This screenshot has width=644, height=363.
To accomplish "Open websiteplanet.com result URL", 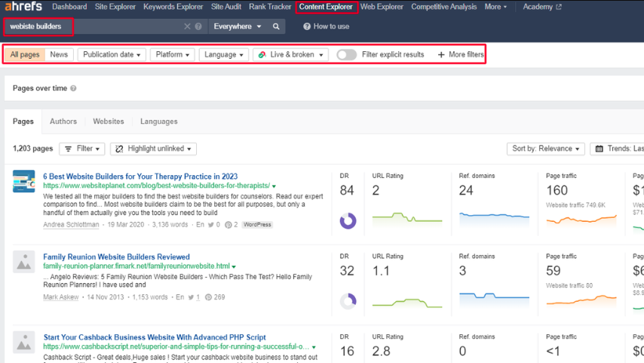I will pyautogui.click(x=157, y=186).
